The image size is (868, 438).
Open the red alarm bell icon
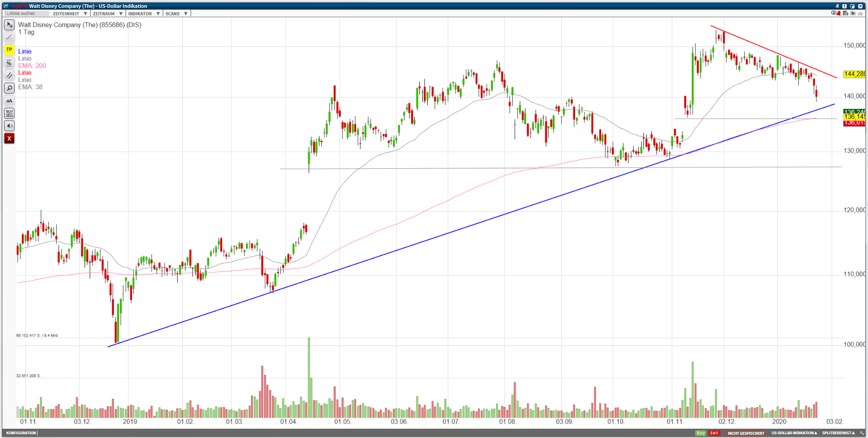click(839, 13)
